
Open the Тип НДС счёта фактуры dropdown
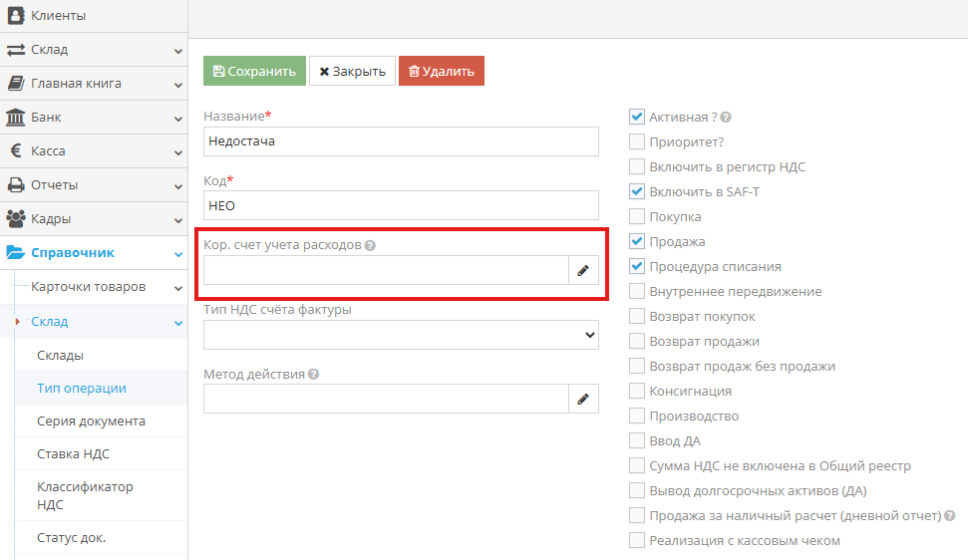(401, 336)
